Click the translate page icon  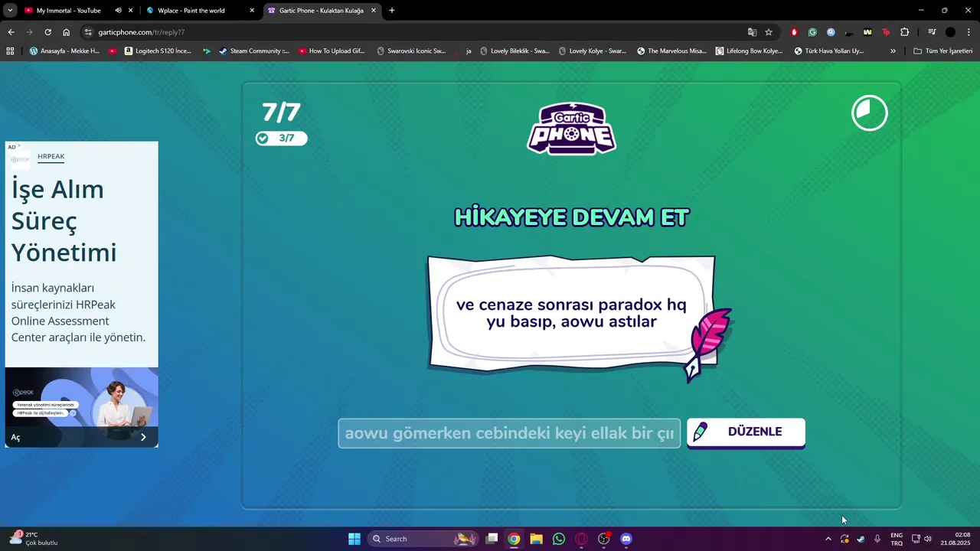coord(752,32)
